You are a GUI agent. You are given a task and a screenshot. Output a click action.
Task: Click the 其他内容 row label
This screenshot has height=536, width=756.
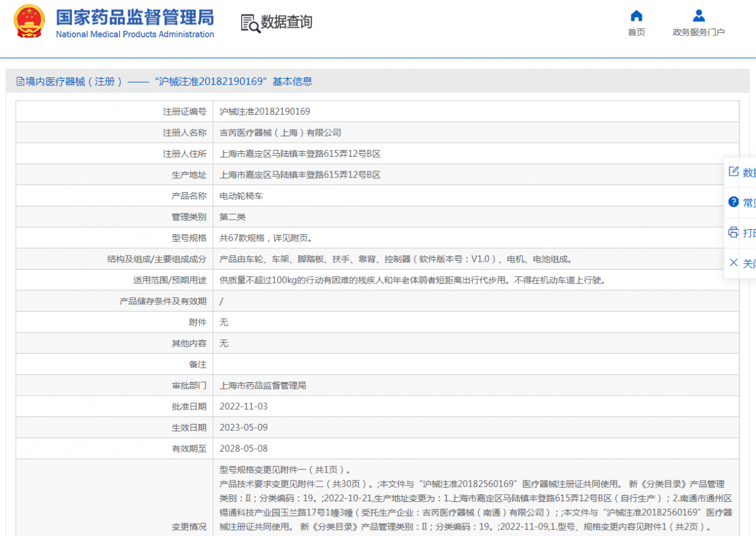coord(189,343)
